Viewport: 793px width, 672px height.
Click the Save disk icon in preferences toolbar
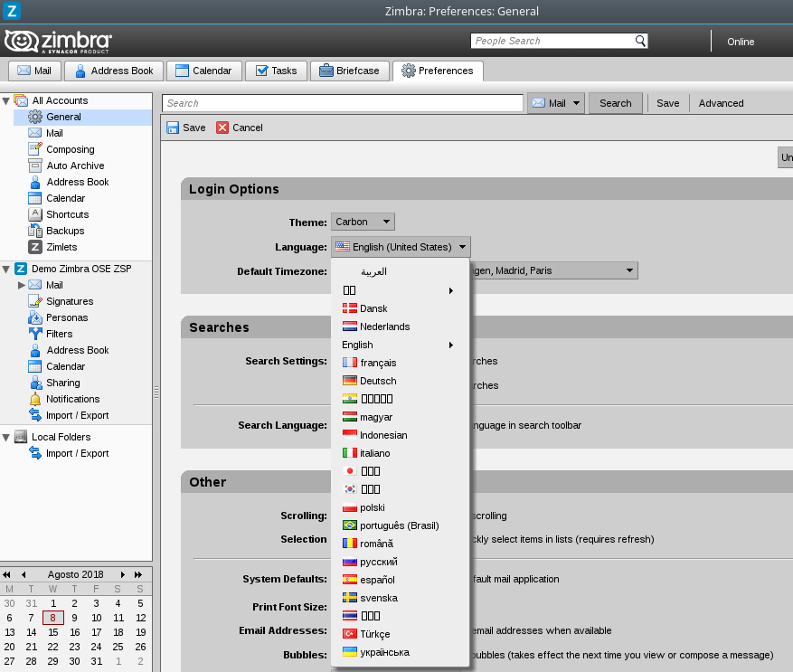pos(173,128)
